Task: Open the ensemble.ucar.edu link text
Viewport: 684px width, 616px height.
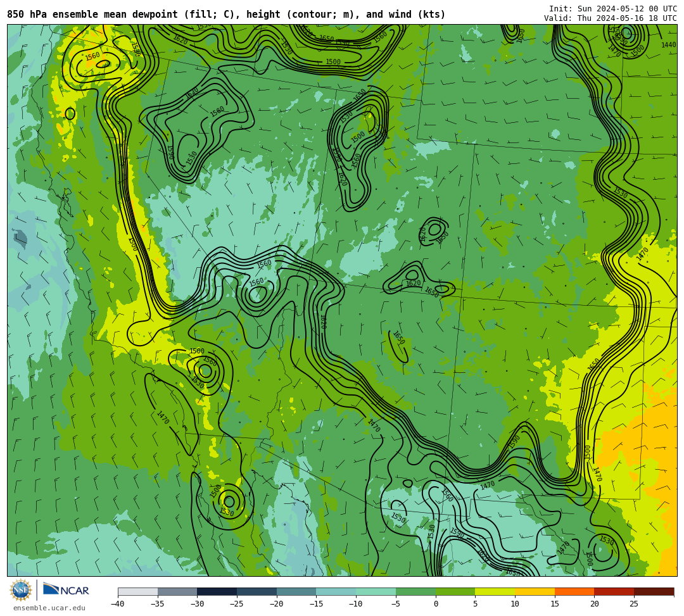Action: [49, 608]
